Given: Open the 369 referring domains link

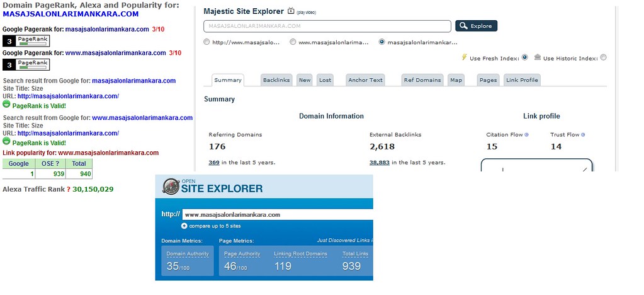Looking at the screenshot, I should point(213,163).
